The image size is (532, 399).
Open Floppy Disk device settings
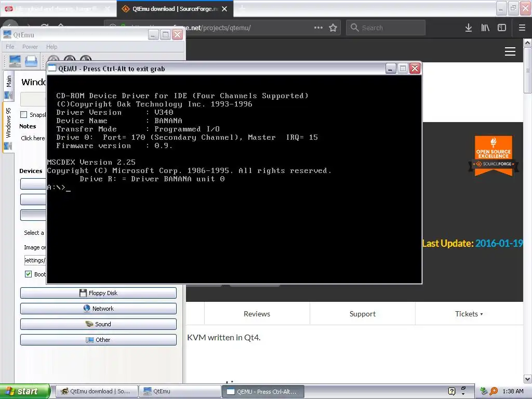tap(98, 293)
